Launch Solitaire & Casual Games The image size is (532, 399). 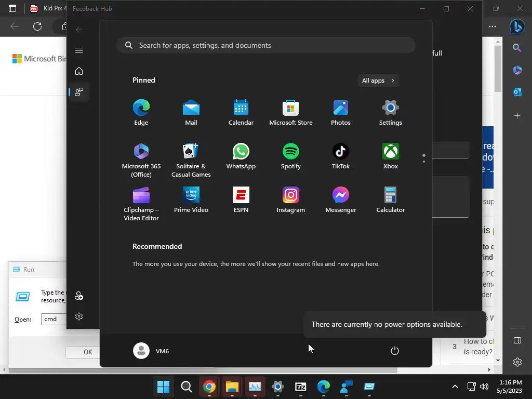click(191, 161)
